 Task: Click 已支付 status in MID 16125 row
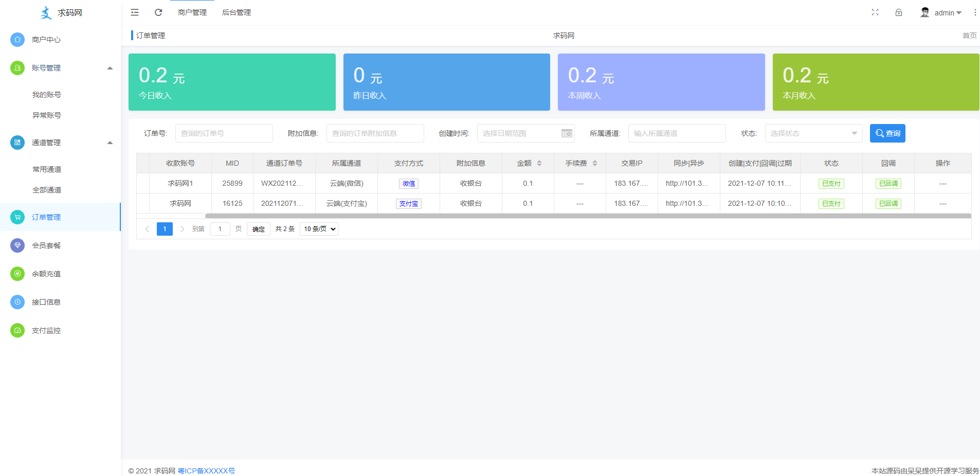point(831,204)
